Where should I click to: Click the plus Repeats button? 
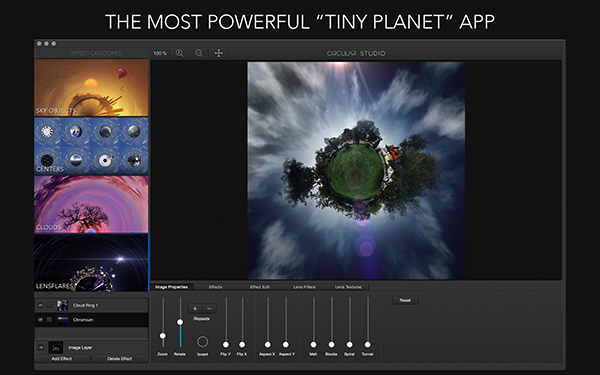click(x=195, y=308)
